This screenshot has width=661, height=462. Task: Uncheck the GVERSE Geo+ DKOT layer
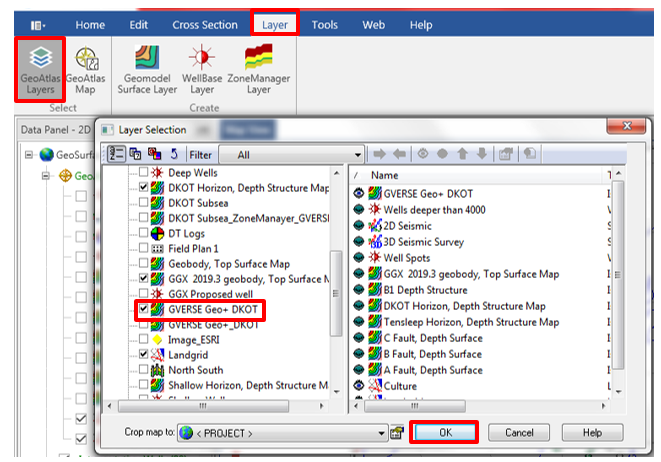coord(143,309)
